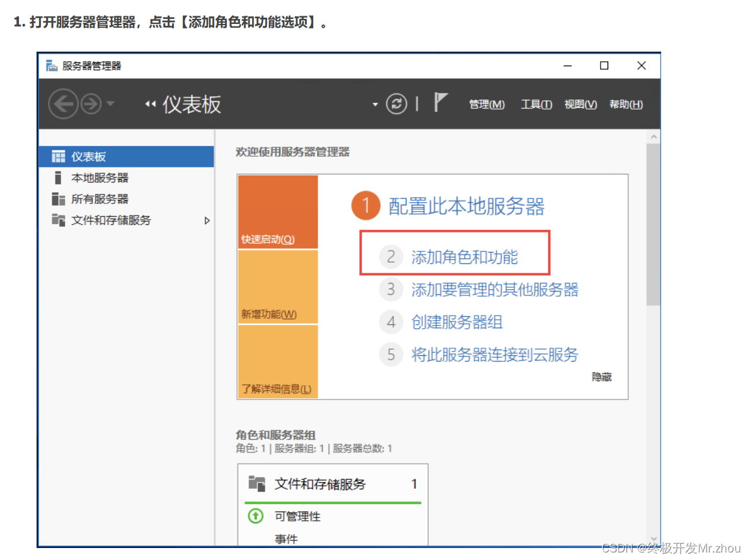Click 配置此本地服务器 link
750x560 pixels.
point(466,206)
